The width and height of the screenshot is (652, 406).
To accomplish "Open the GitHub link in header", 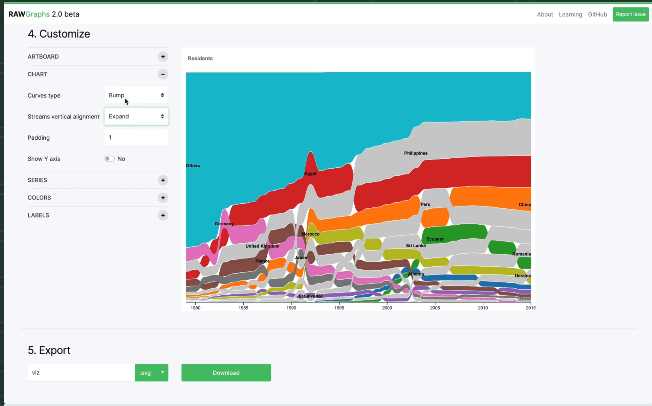I will coord(598,15).
